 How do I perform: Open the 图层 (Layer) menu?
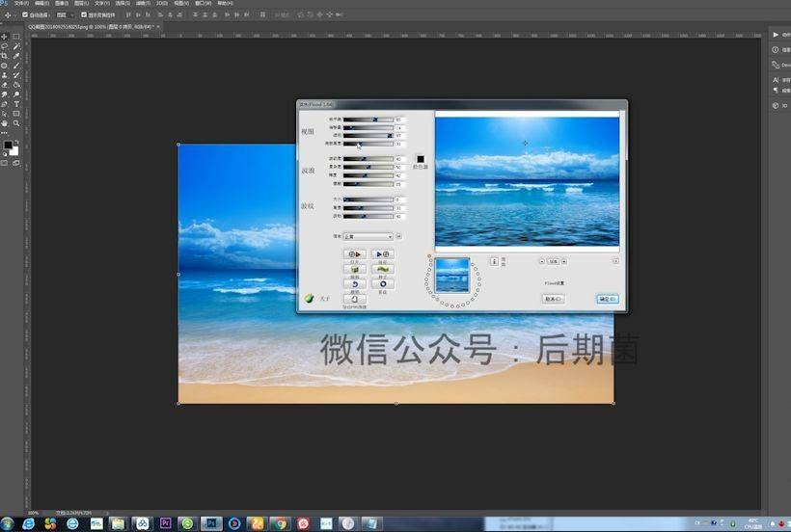81,4
